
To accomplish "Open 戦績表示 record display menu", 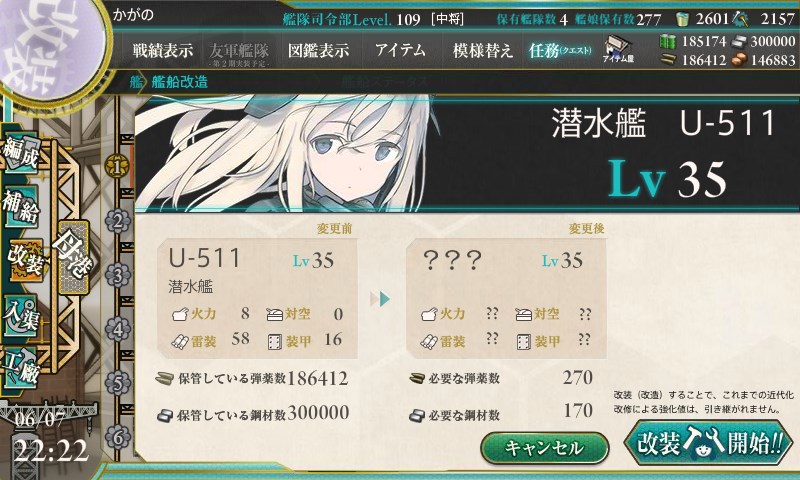I will pos(163,50).
